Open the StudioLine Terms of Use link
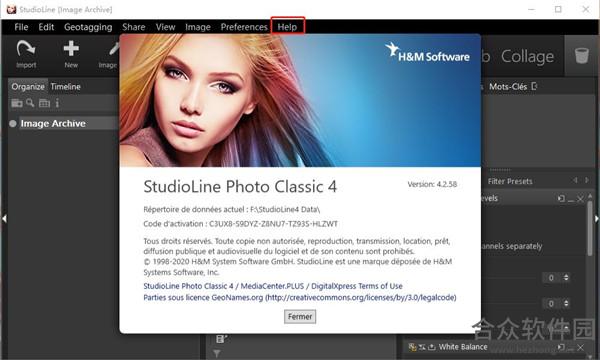 click(x=273, y=286)
